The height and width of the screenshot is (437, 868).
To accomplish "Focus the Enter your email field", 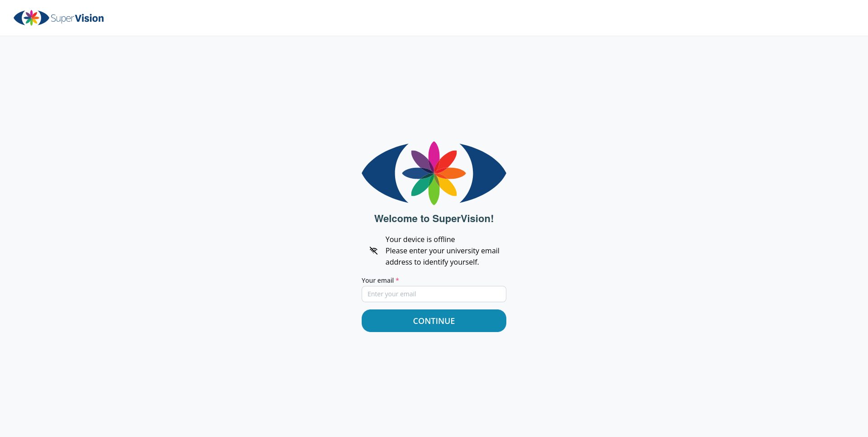I will [x=434, y=294].
